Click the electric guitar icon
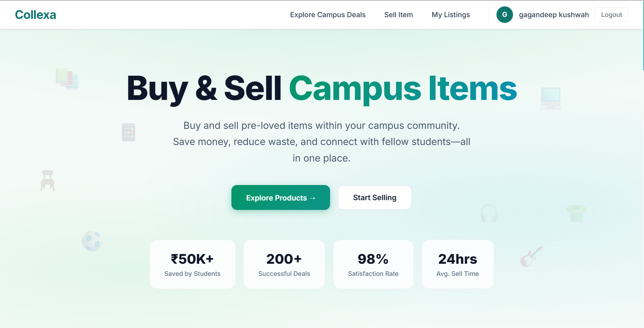This screenshot has width=644, height=328. [531, 257]
